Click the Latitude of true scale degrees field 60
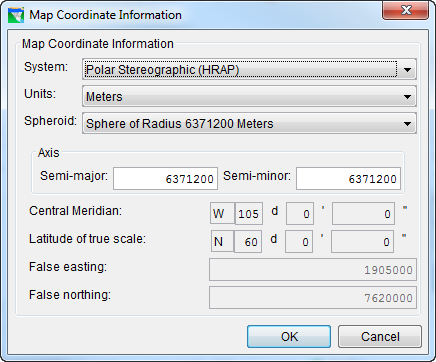Screen dimensions: 436x362 tap(248, 241)
